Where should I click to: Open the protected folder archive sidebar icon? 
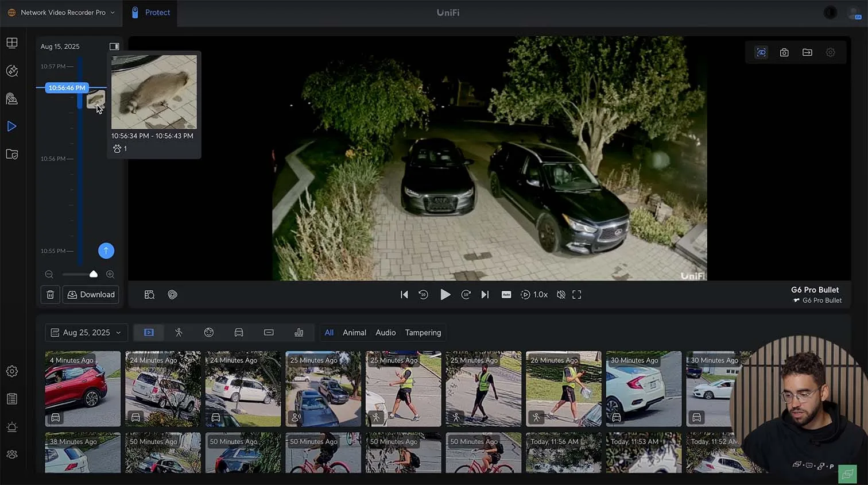point(12,154)
